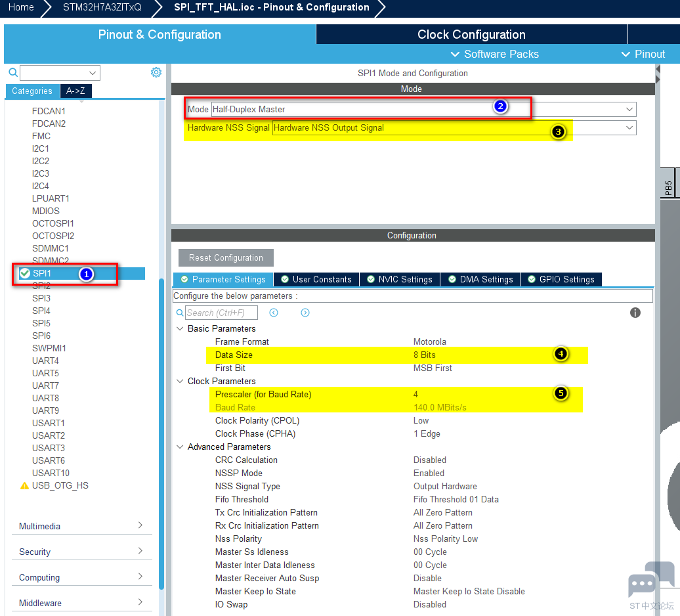Click the left panel vertical scrollbar
680x616 pixels.
161,434
